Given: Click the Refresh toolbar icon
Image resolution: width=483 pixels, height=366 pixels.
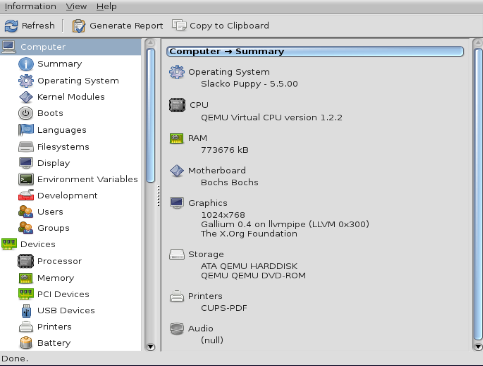Looking at the screenshot, I should 11,26.
